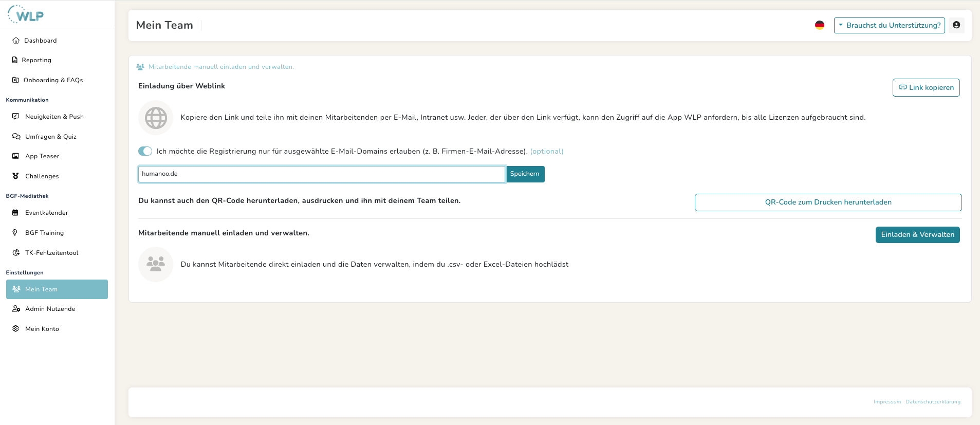Click the Speichern button
Screen dimensions: 980x425
point(525,174)
